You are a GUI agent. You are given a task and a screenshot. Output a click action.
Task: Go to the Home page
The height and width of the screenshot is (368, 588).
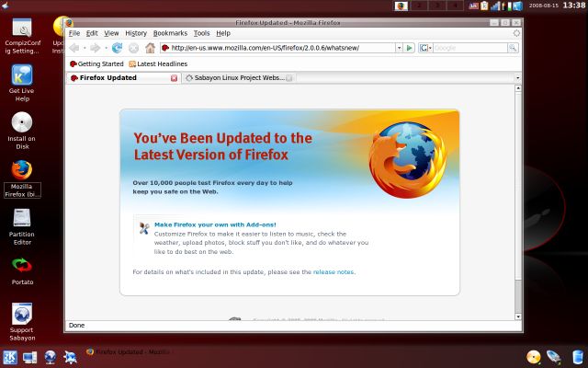[150, 48]
